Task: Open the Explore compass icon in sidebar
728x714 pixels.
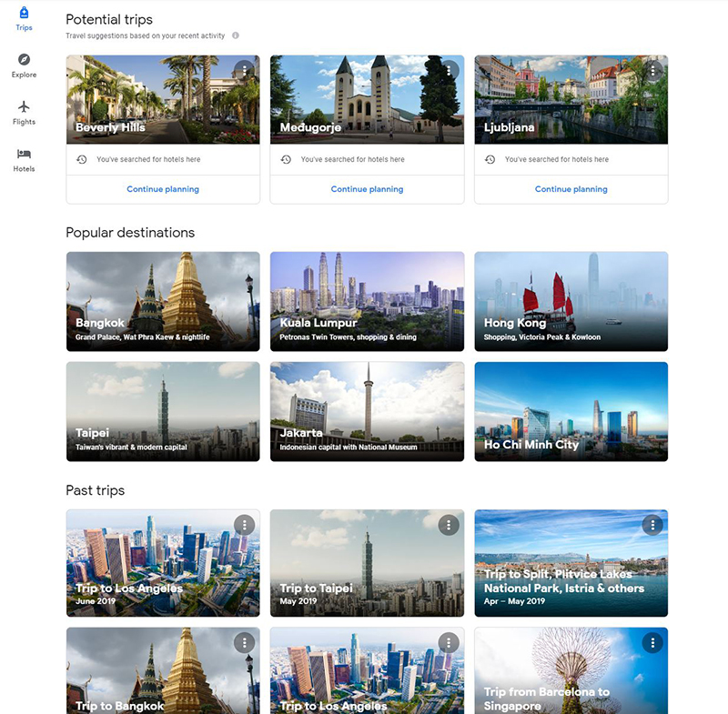Action: coord(24,60)
